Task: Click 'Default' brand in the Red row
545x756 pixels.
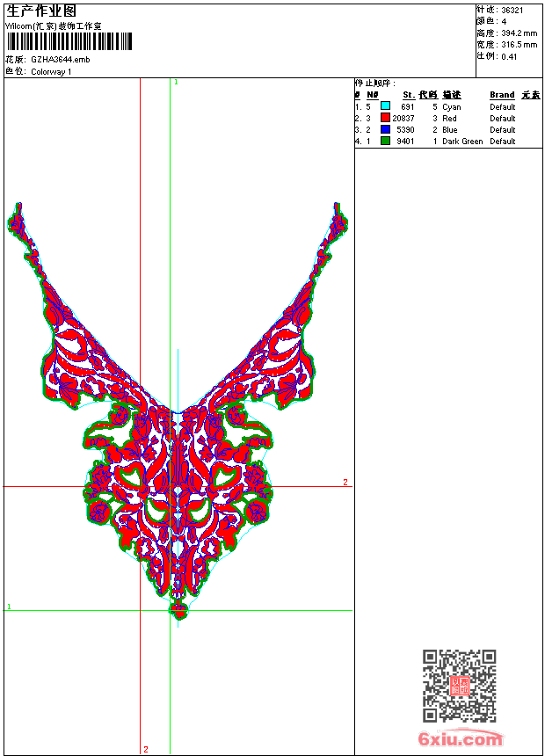Action: tap(503, 118)
